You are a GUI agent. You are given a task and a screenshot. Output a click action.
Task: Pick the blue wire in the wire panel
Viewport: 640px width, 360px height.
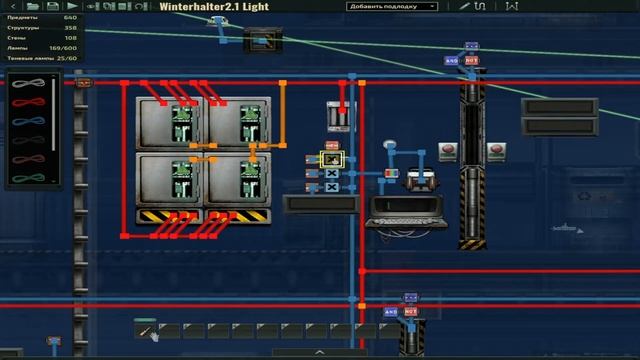[x=28, y=121]
